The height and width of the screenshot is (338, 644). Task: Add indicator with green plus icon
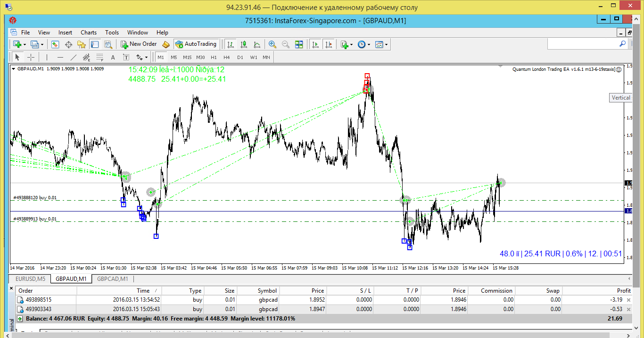pyautogui.click(x=344, y=44)
